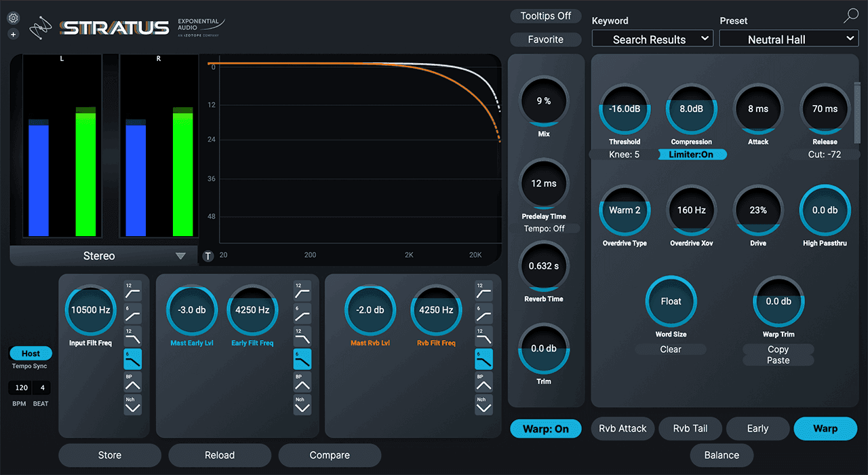The image size is (868, 475).
Task: Choose notch (Nch) for the reverb filter
Action: click(484, 405)
